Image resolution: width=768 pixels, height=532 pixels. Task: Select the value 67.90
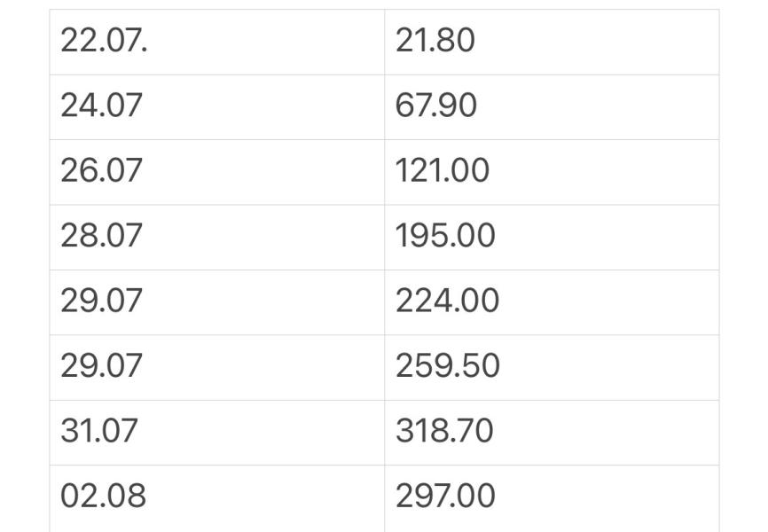[436, 106]
